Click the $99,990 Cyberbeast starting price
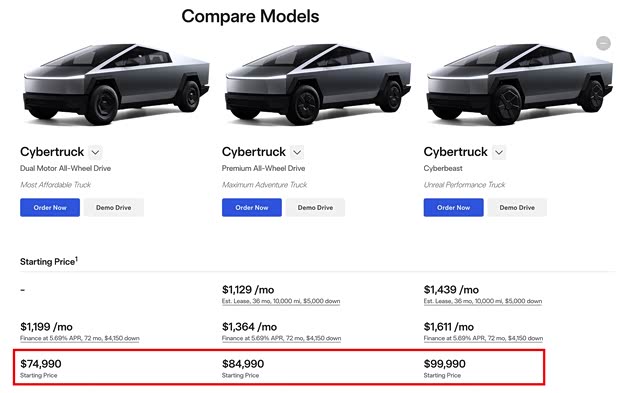The height and width of the screenshot is (393, 620). [444, 364]
